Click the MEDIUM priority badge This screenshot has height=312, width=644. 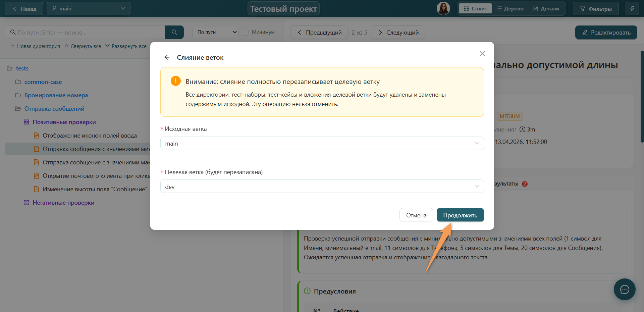click(509, 116)
